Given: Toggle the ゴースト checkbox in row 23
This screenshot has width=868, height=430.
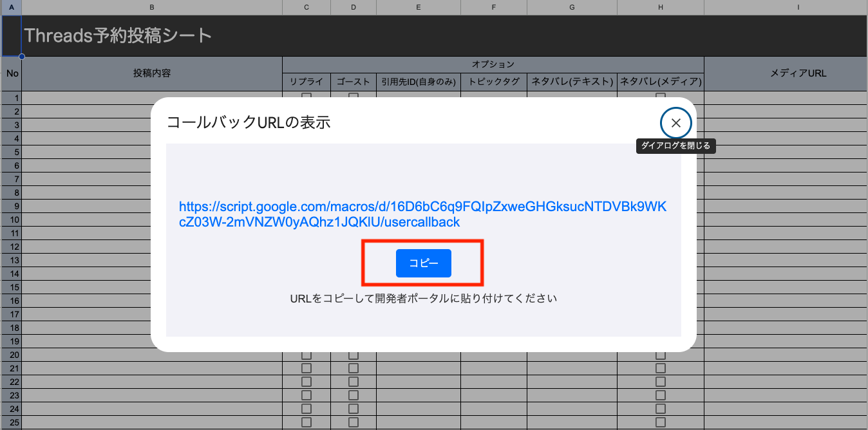Looking at the screenshot, I should pos(354,395).
